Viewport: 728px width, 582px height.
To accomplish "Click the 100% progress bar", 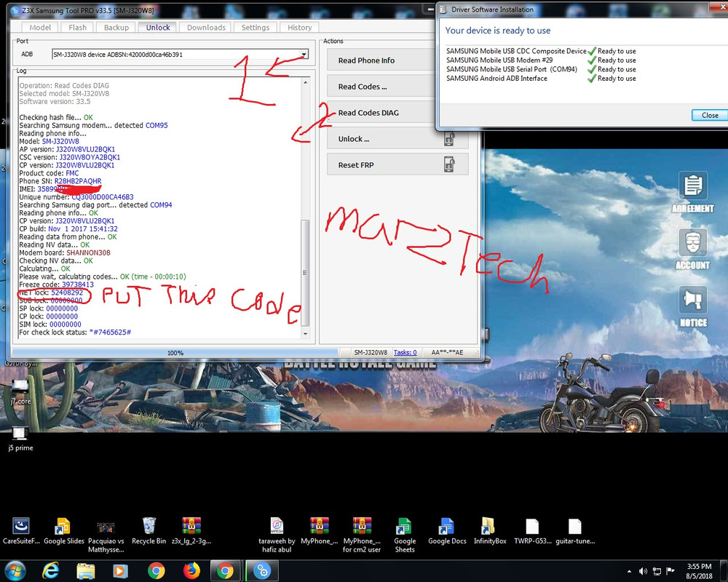I will (175, 353).
